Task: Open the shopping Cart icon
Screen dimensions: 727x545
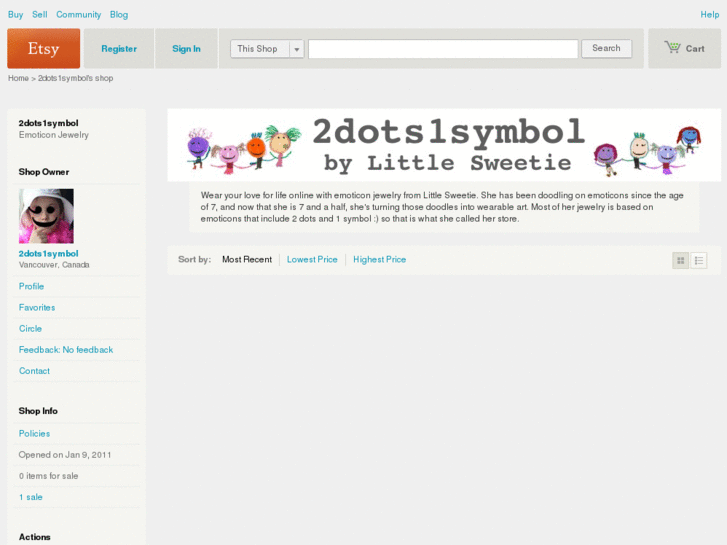Action: tap(672, 47)
